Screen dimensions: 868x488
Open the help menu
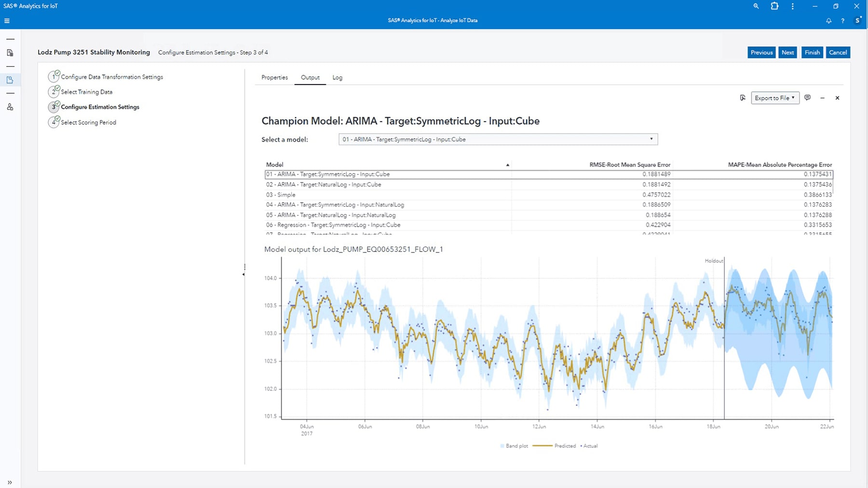pyautogui.click(x=842, y=20)
